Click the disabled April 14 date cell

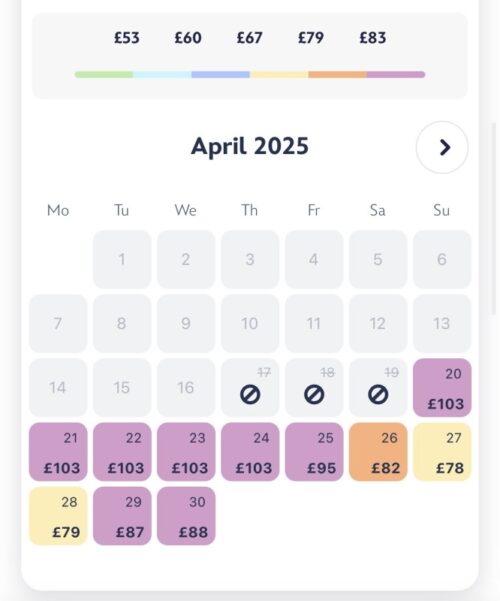point(58,388)
